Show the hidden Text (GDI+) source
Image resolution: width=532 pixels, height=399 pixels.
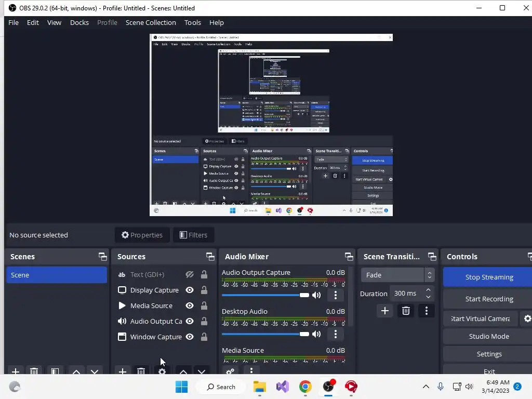point(190,274)
